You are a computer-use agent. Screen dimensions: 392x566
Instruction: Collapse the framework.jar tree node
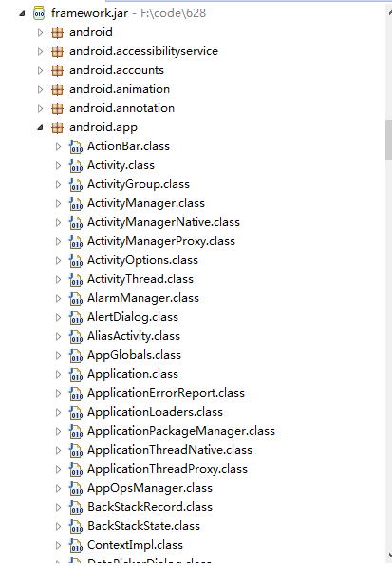tap(22, 13)
